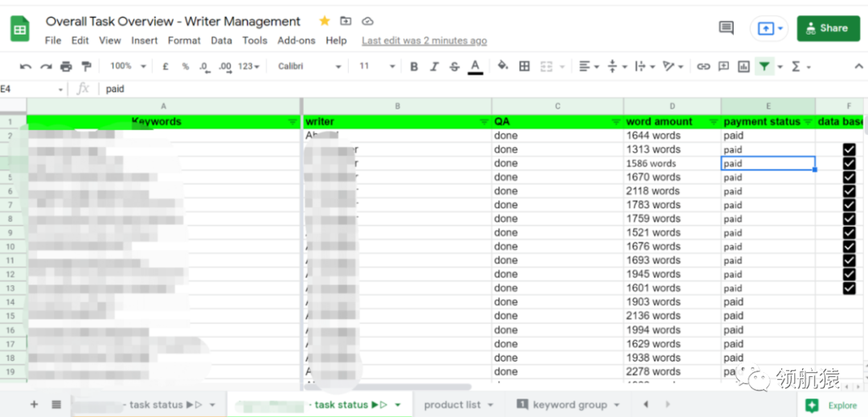This screenshot has width=868, height=417.
Task: Click the print icon
Action: coord(66,67)
